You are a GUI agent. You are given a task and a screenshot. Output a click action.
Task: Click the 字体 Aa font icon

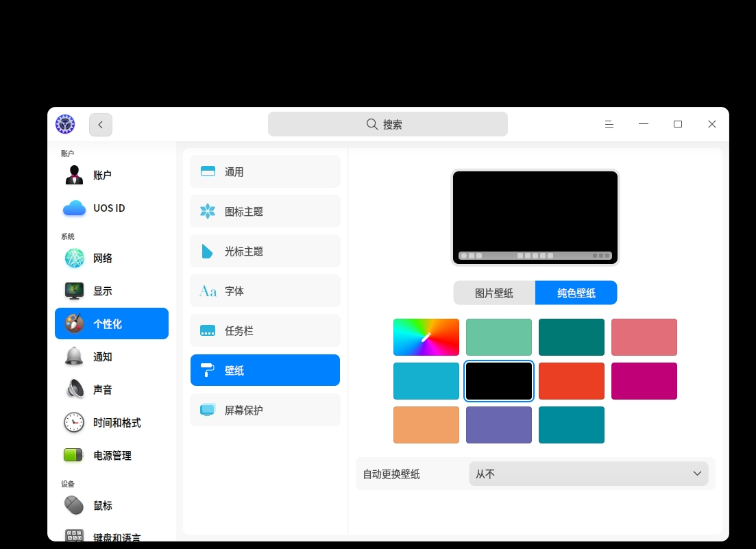tap(208, 291)
